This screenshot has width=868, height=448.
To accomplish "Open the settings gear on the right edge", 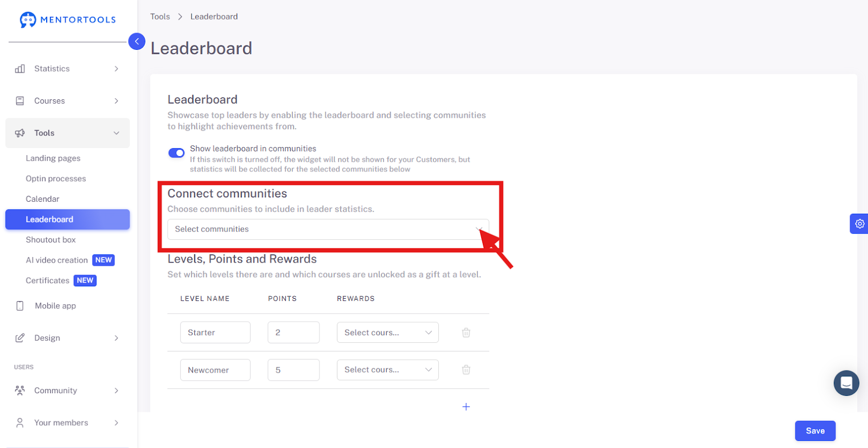I will (859, 223).
